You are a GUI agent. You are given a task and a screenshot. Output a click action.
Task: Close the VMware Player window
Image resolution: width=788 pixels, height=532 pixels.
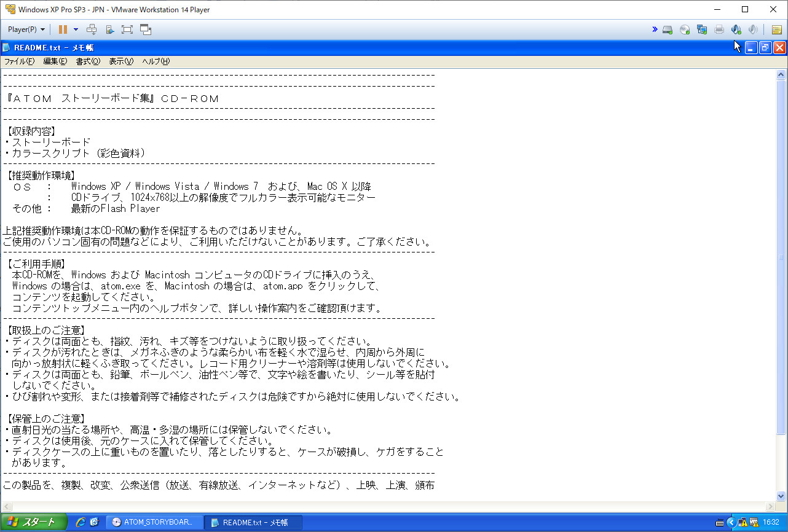pyautogui.click(x=773, y=9)
